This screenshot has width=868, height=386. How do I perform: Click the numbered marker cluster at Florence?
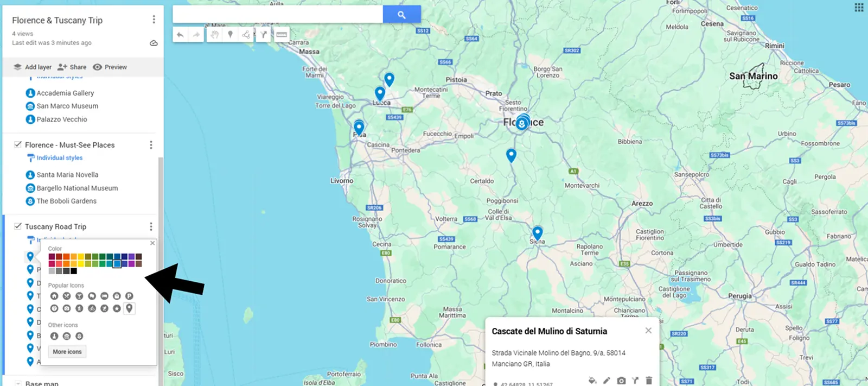[x=522, y=123]
